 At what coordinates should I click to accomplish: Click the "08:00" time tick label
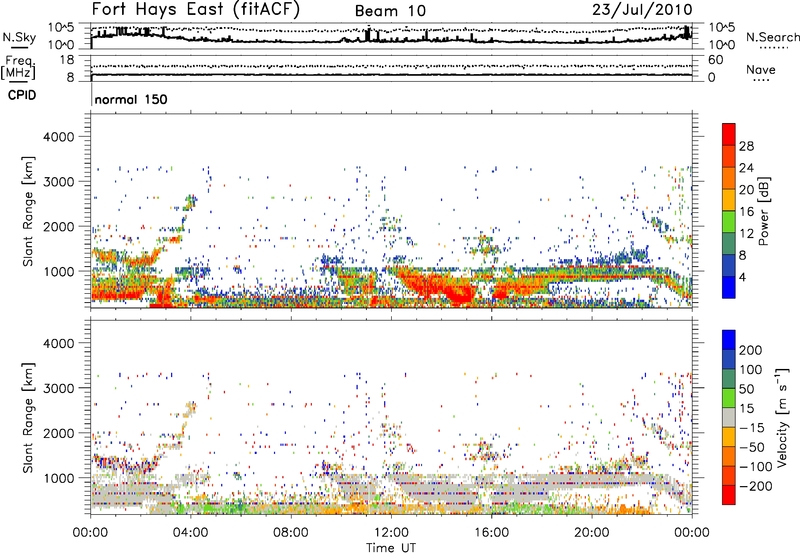coord(290,533)
